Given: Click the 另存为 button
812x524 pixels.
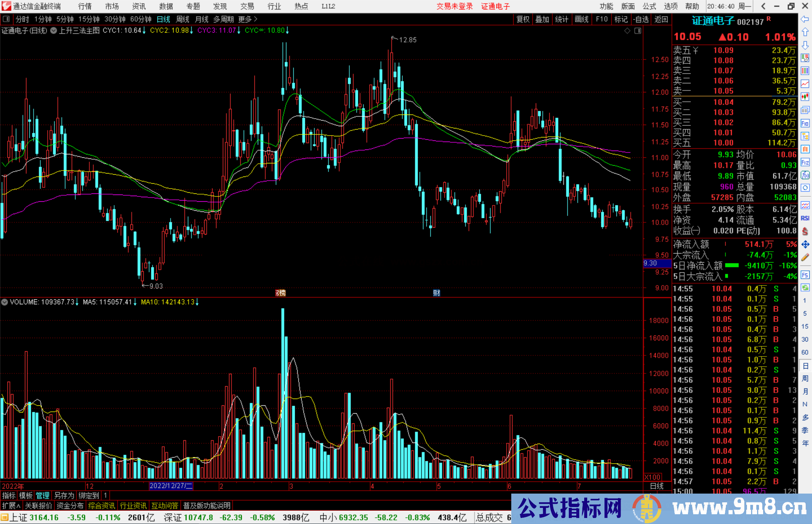Looking at the screenshot, I should (x=64, y=495).
